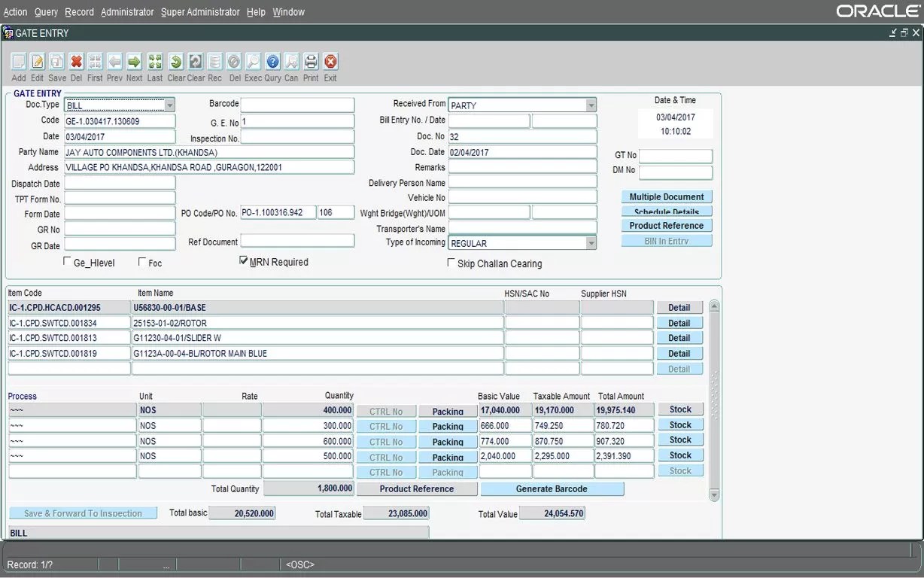Click Detail button for U56830-00-01/BASE row
This screenshot has height=578, width=924.
coord(679,307)
